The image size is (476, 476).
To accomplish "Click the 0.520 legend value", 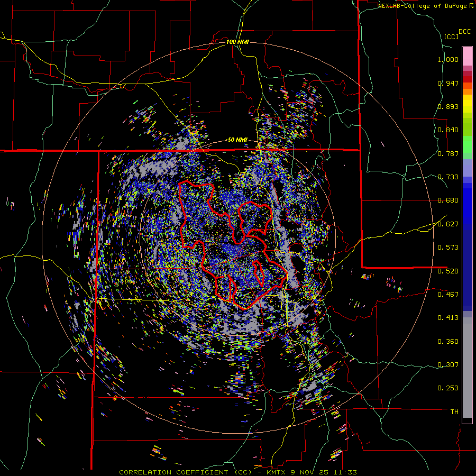I will point(448,271).
